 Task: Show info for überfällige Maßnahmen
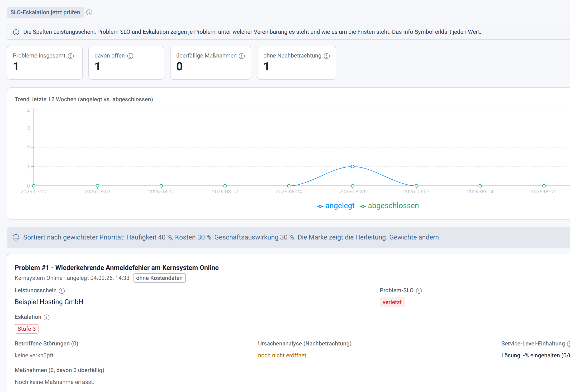(x=242, y=56)
